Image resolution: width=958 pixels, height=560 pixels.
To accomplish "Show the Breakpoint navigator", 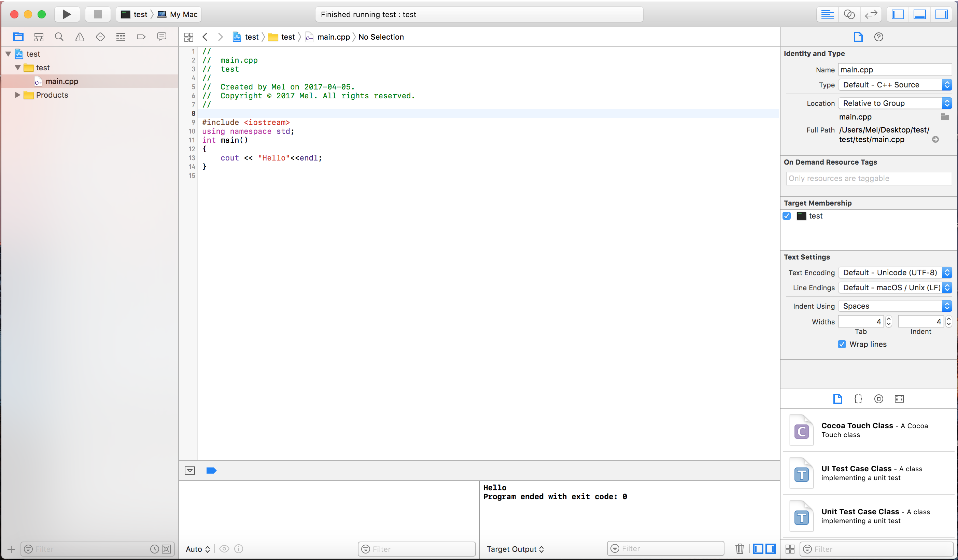I will pyautogui.click(x=141, y=37).
